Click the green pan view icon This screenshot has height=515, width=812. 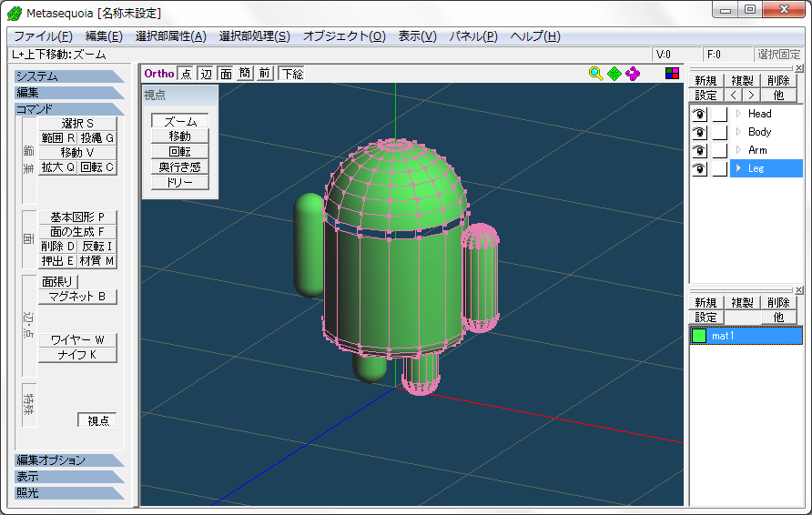[614, 74]
